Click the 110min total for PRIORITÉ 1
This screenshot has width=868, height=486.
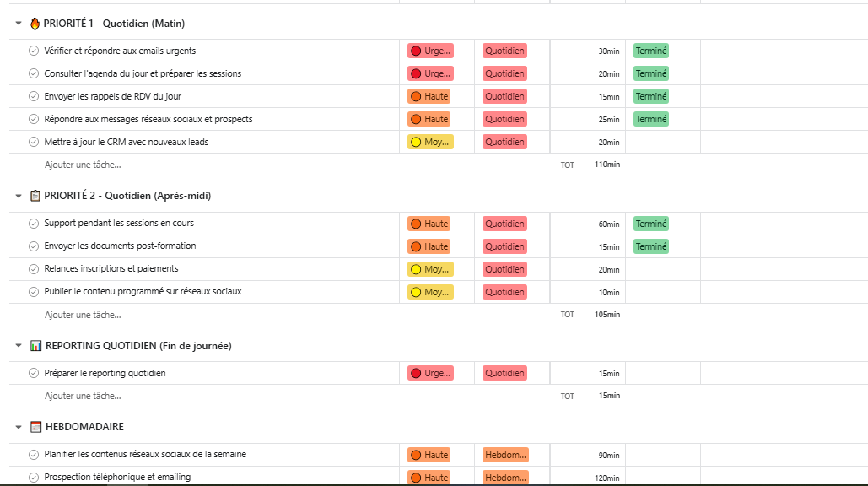607,165
